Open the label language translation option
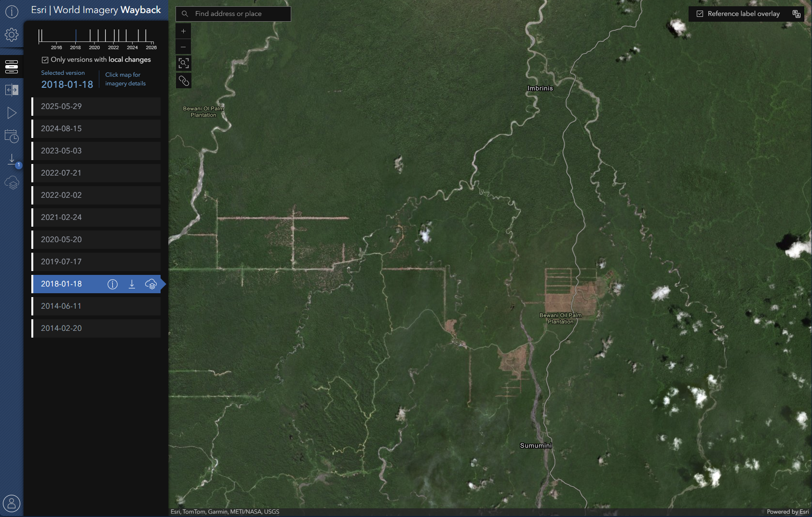This screenshot has height=517, width=812. click(x=798, y=14)
